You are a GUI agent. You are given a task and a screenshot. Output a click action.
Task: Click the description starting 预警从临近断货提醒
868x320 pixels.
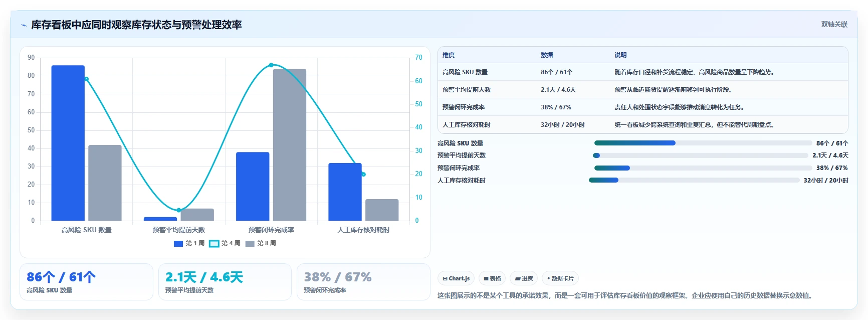click(x=675, y=90)
